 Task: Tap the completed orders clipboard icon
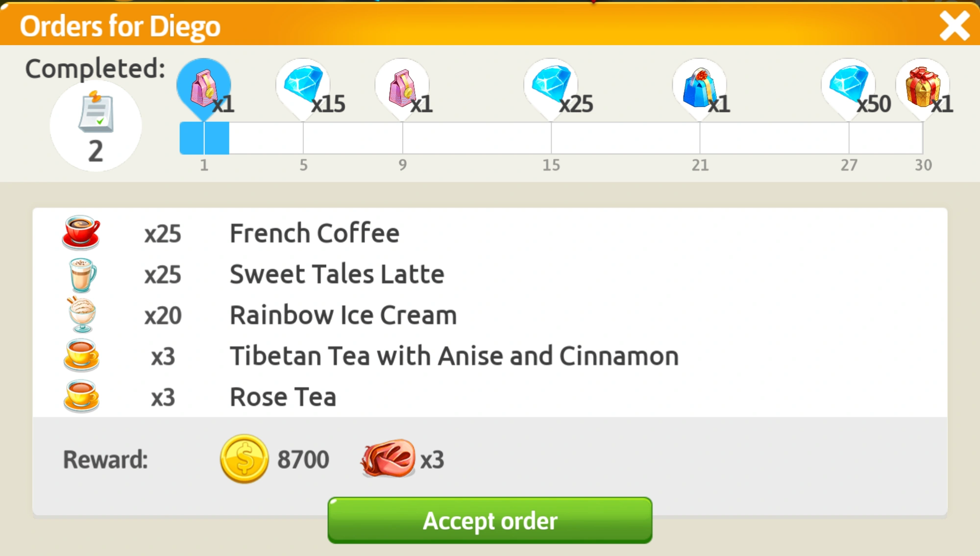(x=96, y=112)
